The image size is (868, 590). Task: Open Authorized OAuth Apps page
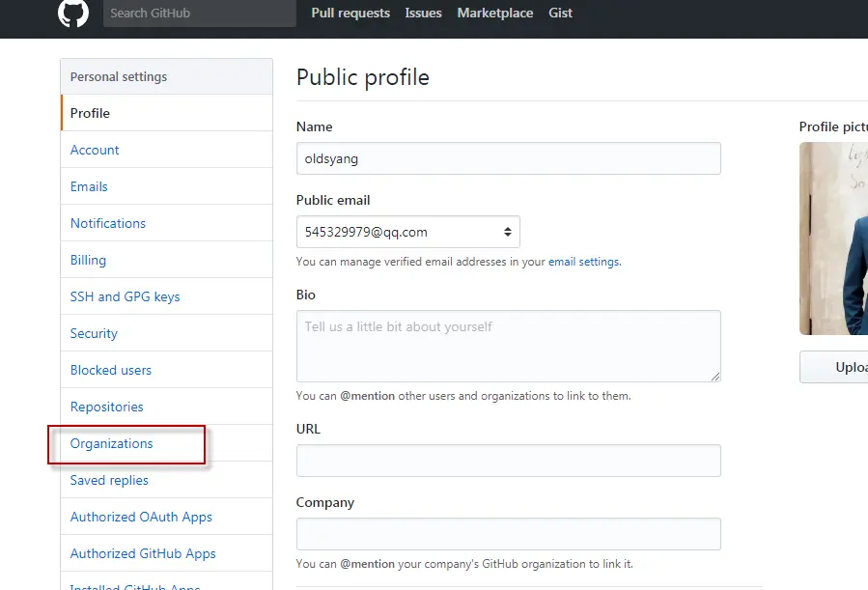(141, 517)
